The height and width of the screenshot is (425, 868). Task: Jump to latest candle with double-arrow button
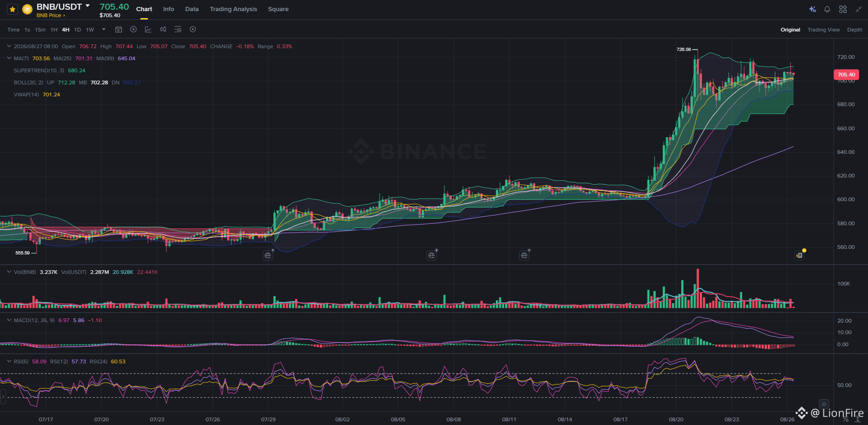824,404
